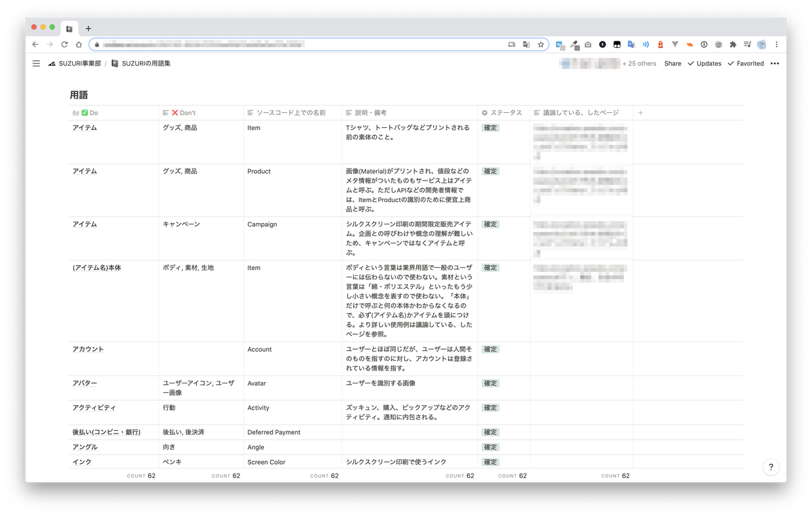This screenshot has width=812, height=516.
Task: Open Chrome's three-dot browser menu
Action: tap(776, 44)
